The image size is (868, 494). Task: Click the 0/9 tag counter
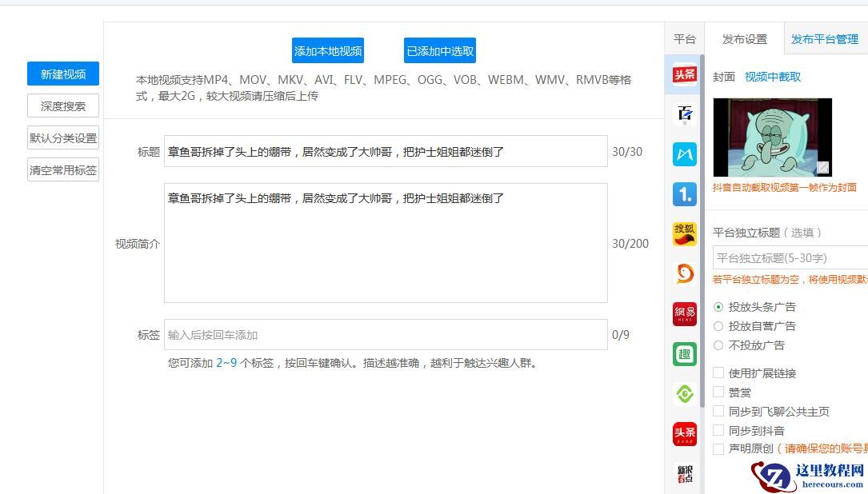pyautogui.click(x=621, y=335)
